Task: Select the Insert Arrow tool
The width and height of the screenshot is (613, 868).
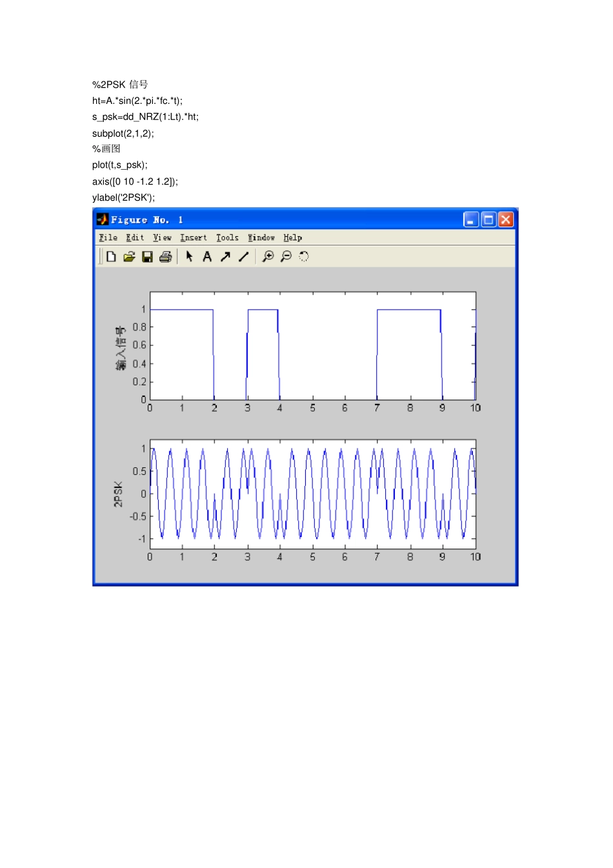Action: (x=225, y=257)
